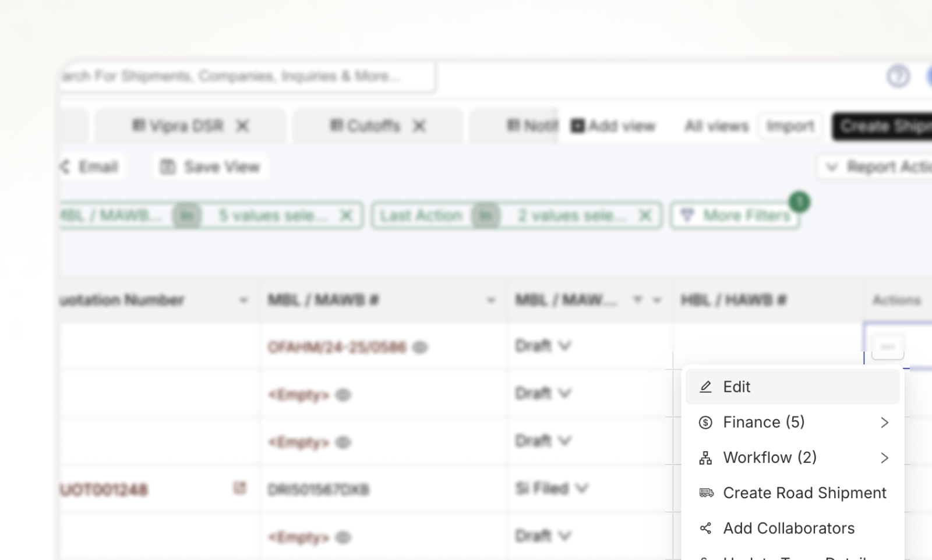Open All views
The width and height of the screenshot is (932, 560).
click(716, 126)
